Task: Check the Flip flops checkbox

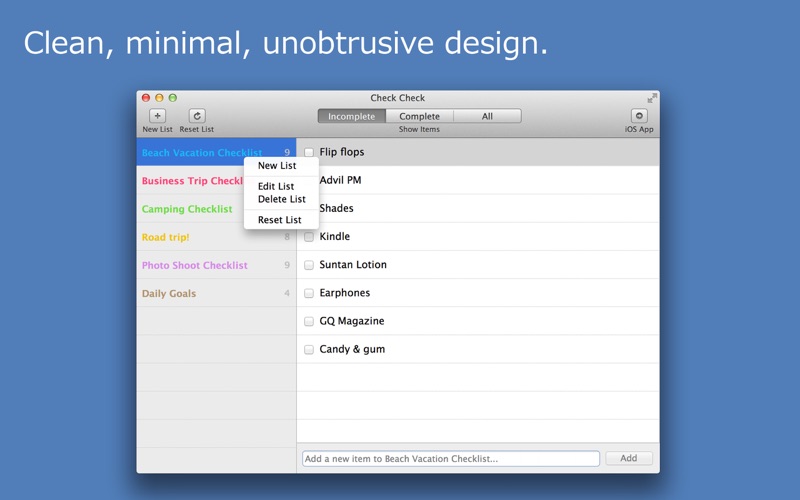Action: click(309, 153)
